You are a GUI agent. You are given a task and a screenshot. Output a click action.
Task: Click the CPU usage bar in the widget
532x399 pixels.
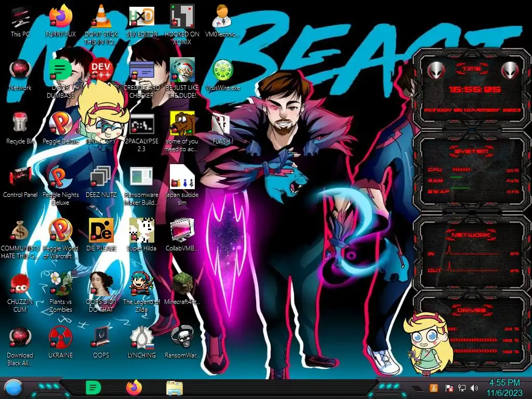[x=462, y=169]
